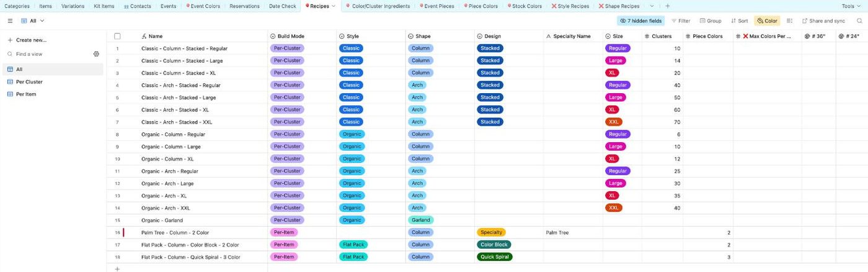Click XXL size pill in row 14
The image size is (868, 272).
tap(614, 207)
